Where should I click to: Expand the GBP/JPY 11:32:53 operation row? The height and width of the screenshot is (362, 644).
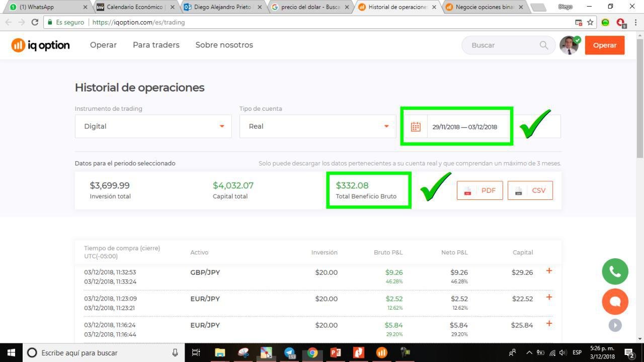(549, 271)
